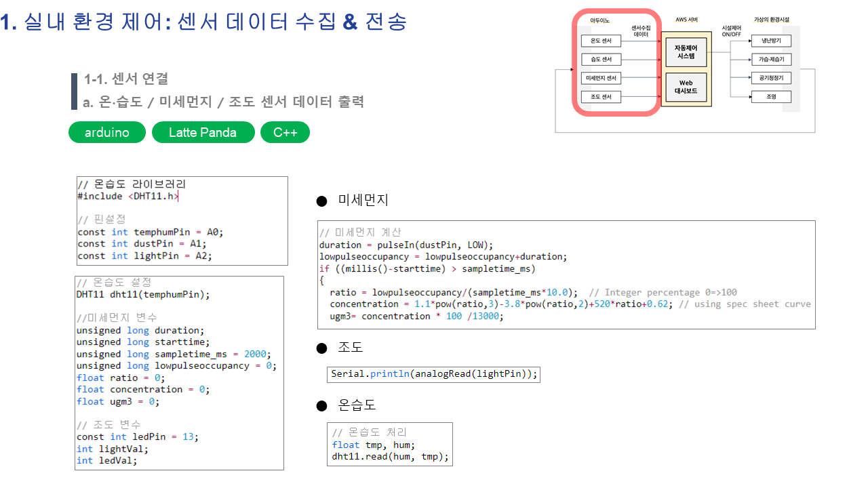Select the 공기청정기 facility box

pyautogui.click(x=771, y=79)
